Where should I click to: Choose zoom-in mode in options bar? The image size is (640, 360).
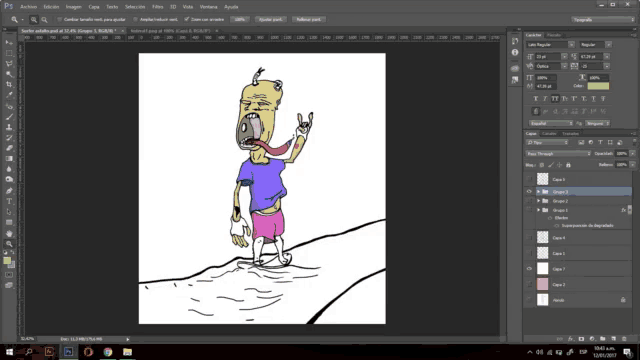click(x=34, y=20)
